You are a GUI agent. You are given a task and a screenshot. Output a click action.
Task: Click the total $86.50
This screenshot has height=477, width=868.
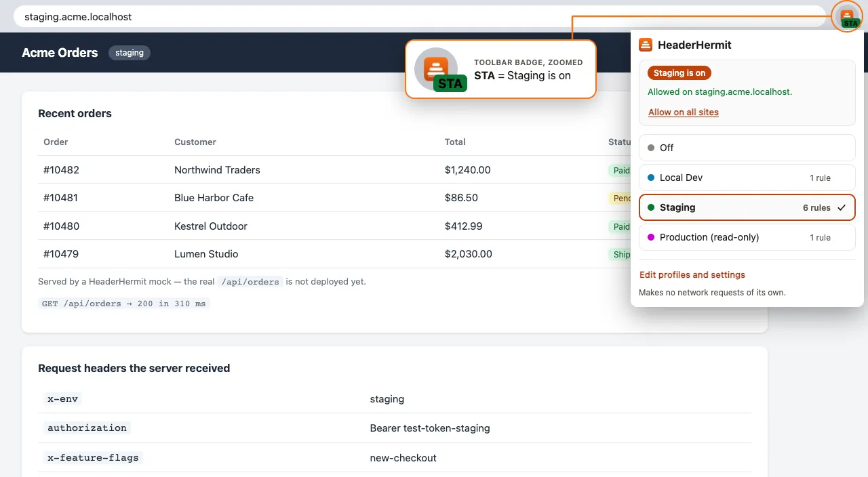(461, 198)
